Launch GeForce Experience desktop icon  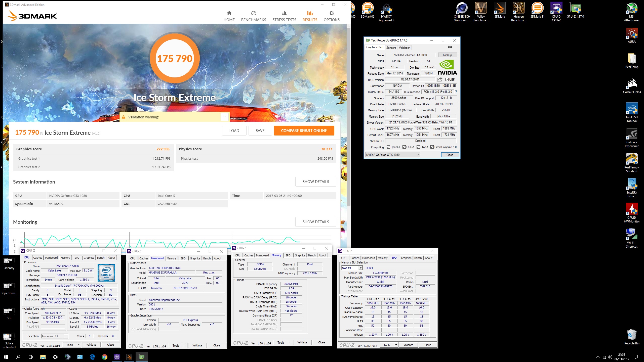(x=632, y=138)
